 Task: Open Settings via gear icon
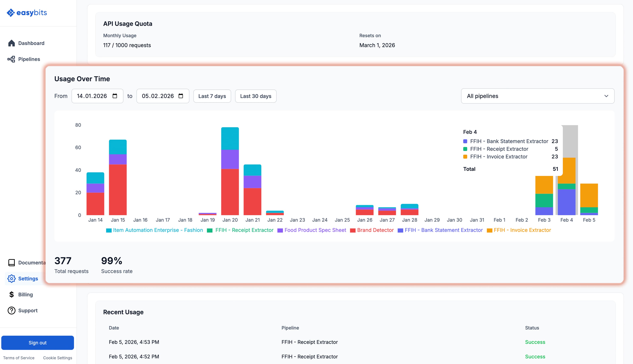(11, 278)
